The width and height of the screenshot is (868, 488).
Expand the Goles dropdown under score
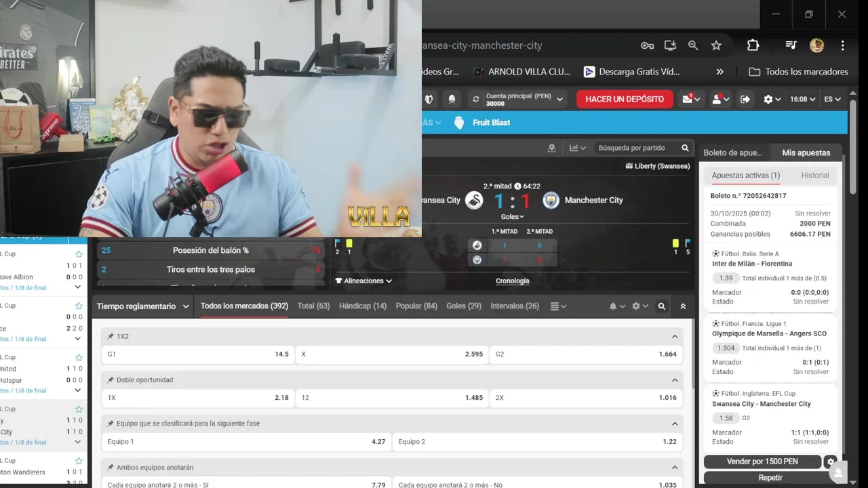512,217
